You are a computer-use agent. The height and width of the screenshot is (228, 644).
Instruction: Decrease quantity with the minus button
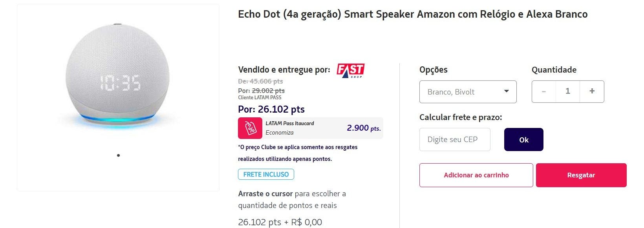click(544, 91)
